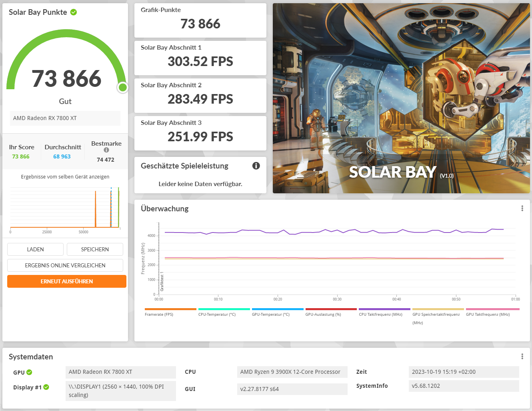Click Solar Bay Abschnitt 2 value 283.49 FPS

click(x=200, y=99)
